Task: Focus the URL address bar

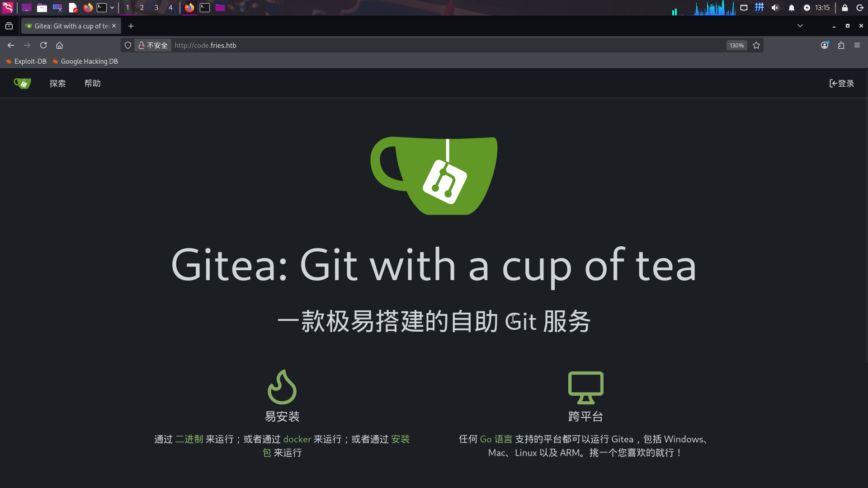Action: [448, 45]
